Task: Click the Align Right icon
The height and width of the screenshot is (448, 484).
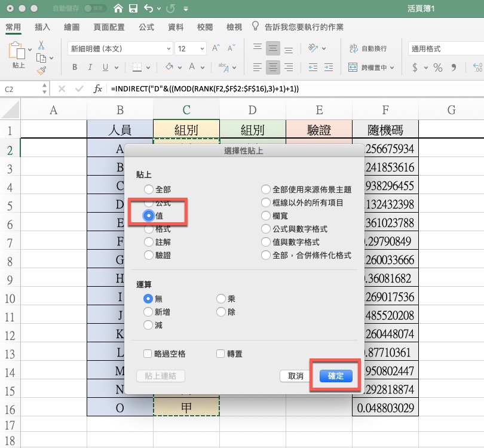Action: [289, 67]
